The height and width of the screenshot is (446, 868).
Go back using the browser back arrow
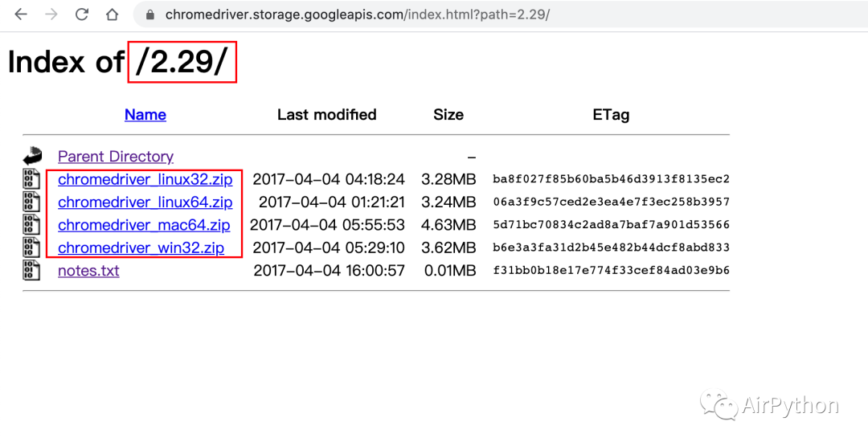(21, 14)
